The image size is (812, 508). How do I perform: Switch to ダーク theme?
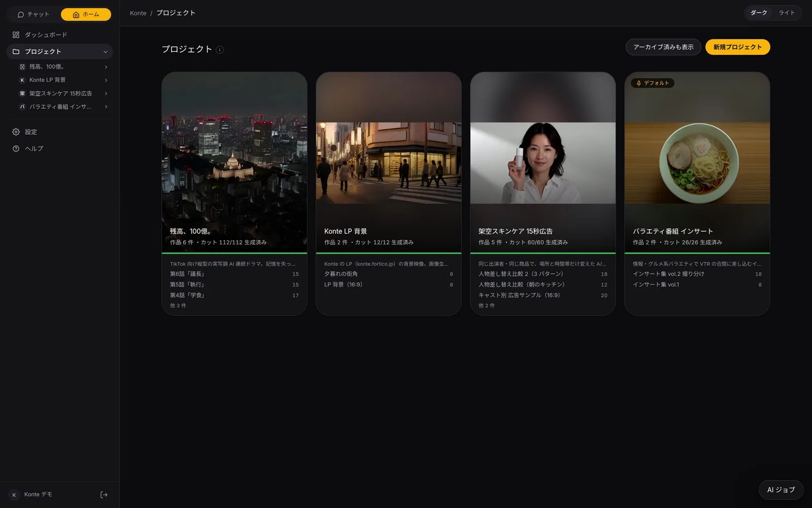[x=759, y=13]
